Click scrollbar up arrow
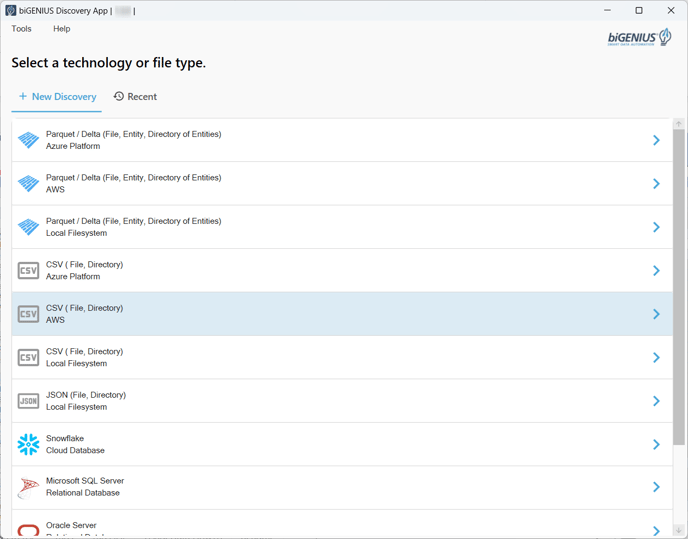Viewport: 688px width, 539px height. click(x=679, y=124)
